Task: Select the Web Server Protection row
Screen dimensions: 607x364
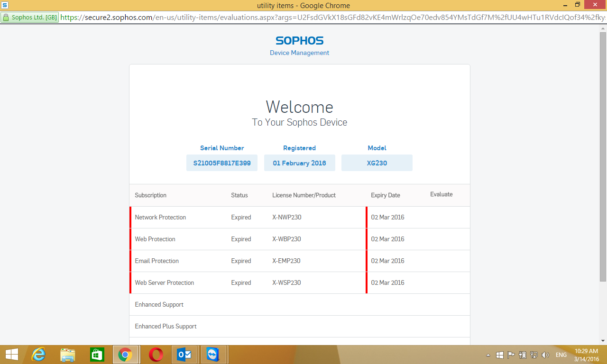Action: [300, 282]
